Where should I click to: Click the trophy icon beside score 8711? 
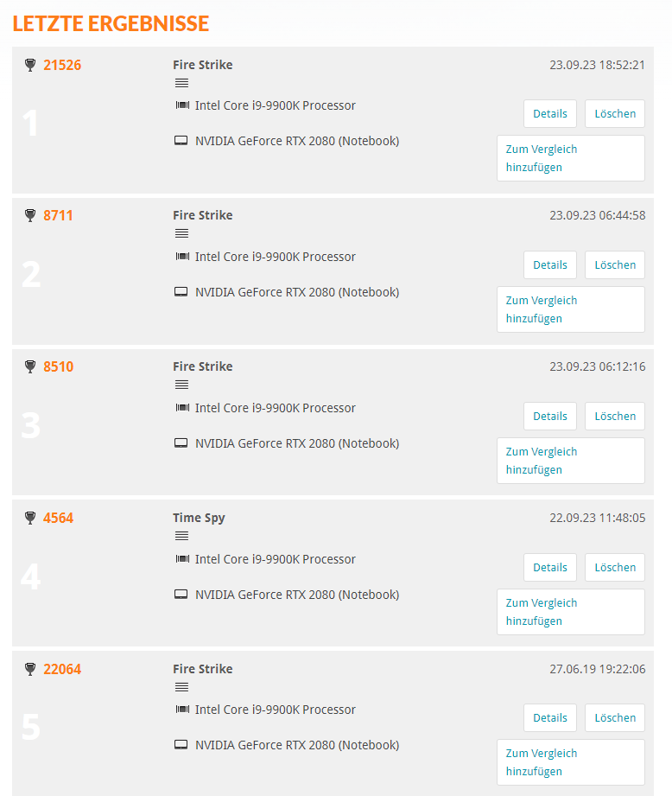point(30,215)
